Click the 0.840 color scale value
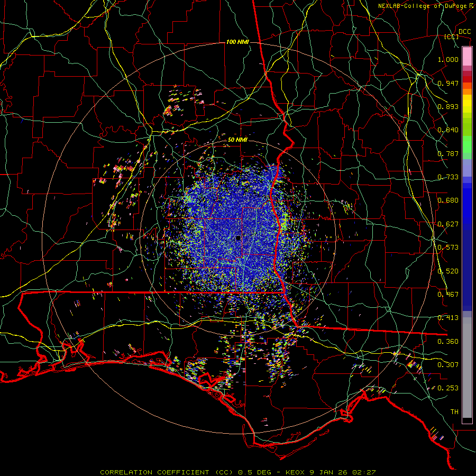 pyautogui.click(x=448, y=130)
